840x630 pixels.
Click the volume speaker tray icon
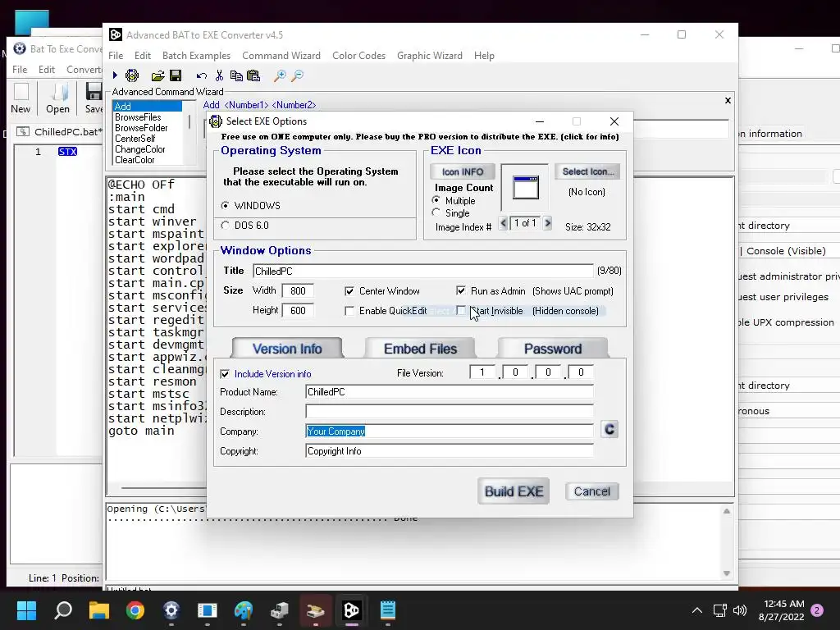[740, 610]
